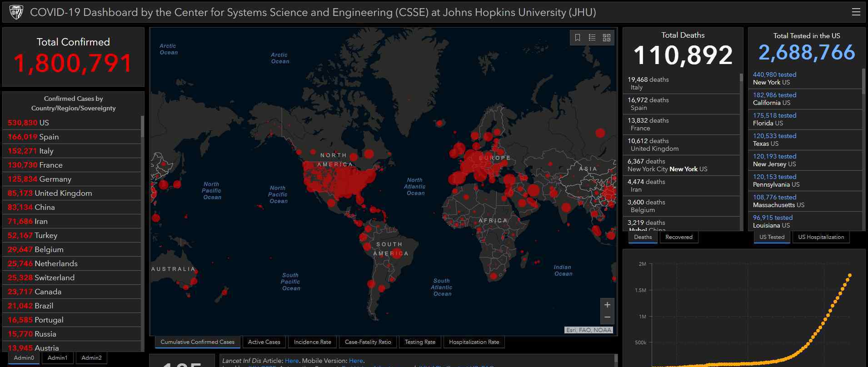Select the Admin1 tab

(x=58, y=358)
